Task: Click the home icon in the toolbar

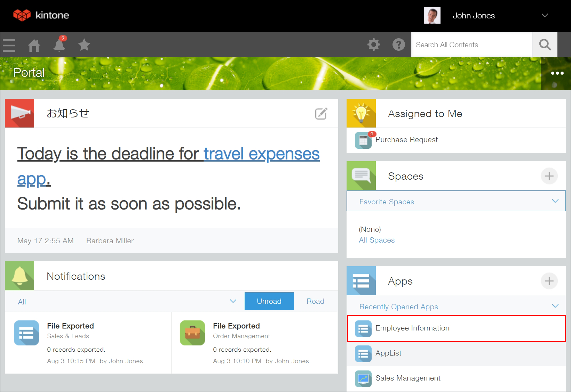Action: pyautogui.click(x=34, y=45)
